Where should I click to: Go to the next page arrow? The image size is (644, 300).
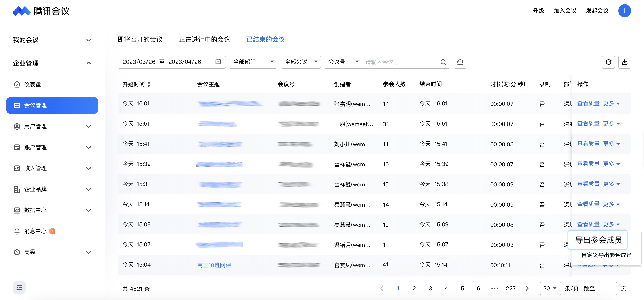(x=527, y=289)
